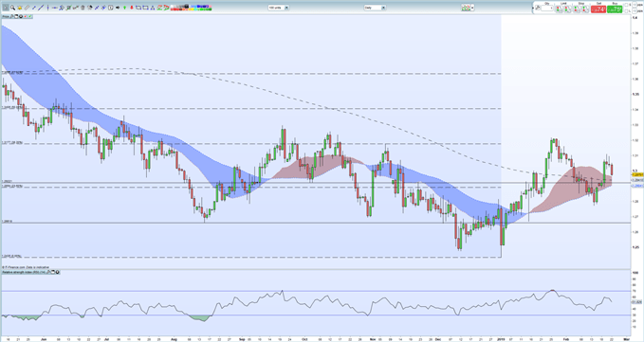The height and width of the screenshot is (342, 644).
Task: Click the red Sell button
Action: click(x=598, y=9)
